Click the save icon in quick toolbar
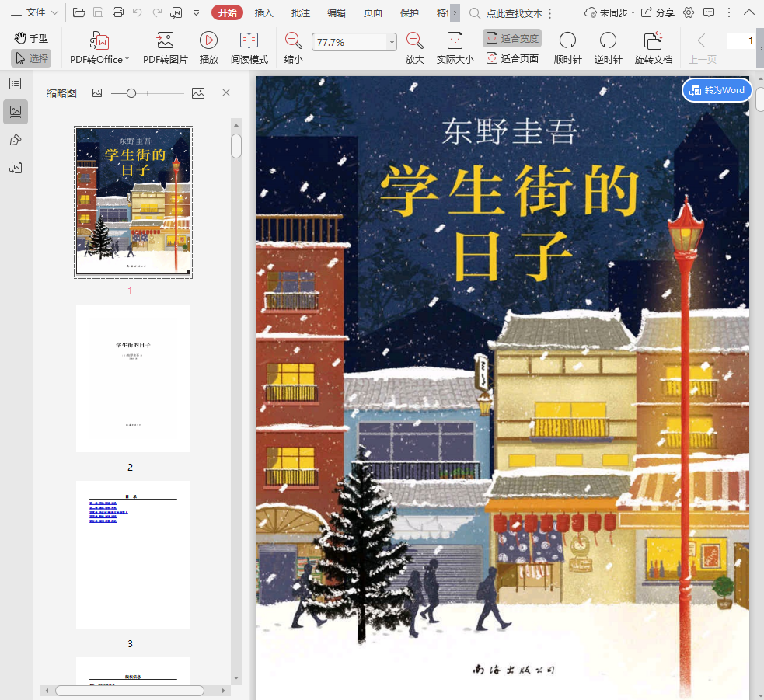Screen dimensions: 764x700 click(99, 12)
